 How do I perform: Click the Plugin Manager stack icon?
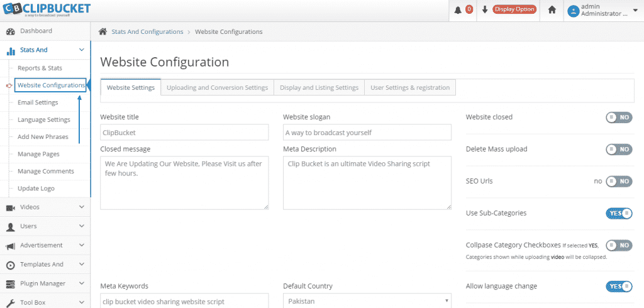click(11, 283)
